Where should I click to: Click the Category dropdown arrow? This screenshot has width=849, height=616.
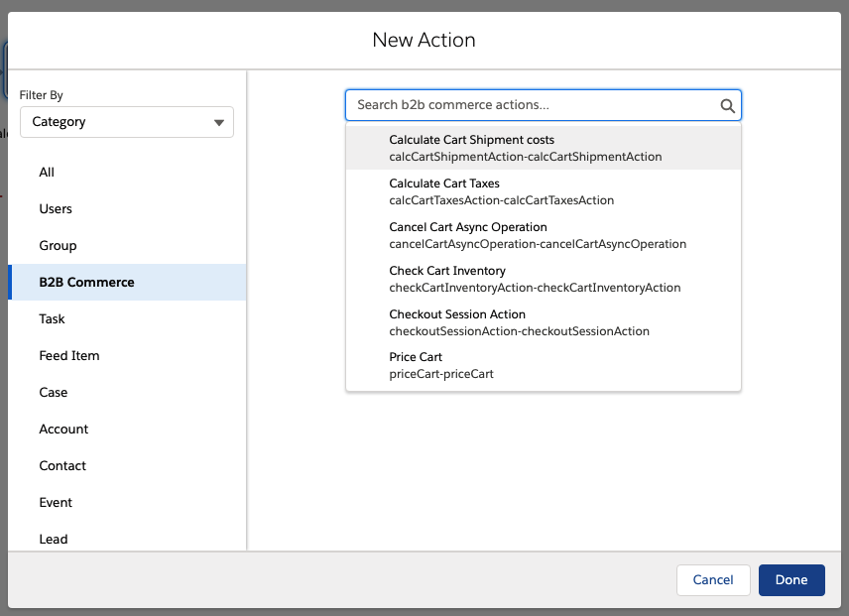coord(219,123)
